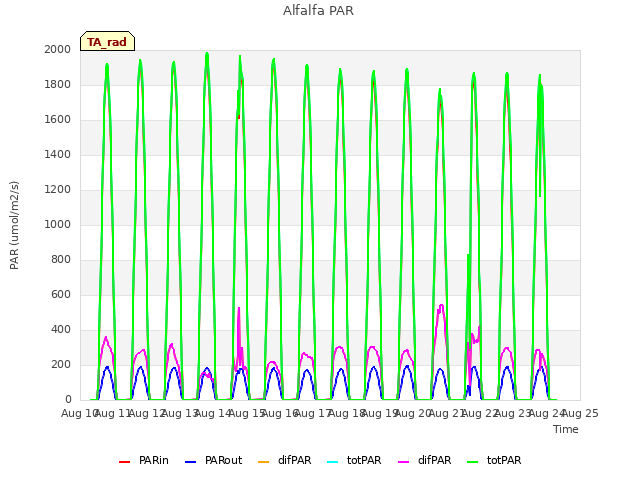Click the 2000 y-axis tick label
This screenshot has width=640, height=480.
pyautogui.click(x=58, y=49)
